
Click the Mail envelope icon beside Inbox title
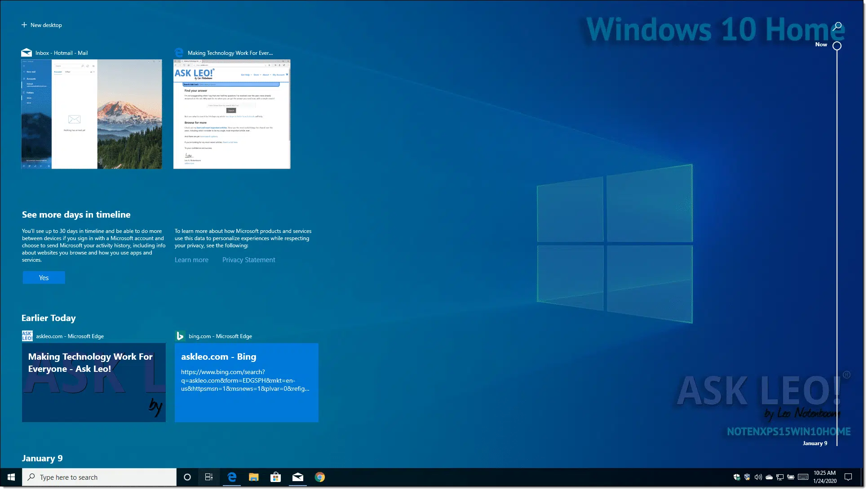tap(27, 53)
